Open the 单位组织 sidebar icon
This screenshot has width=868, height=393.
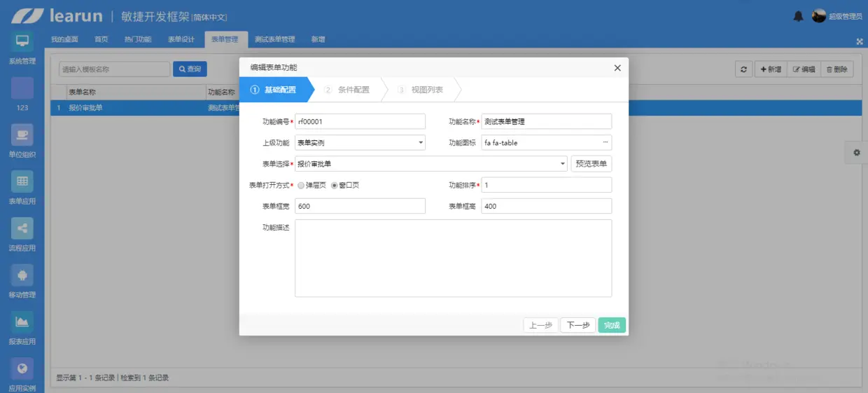(22, 135)
